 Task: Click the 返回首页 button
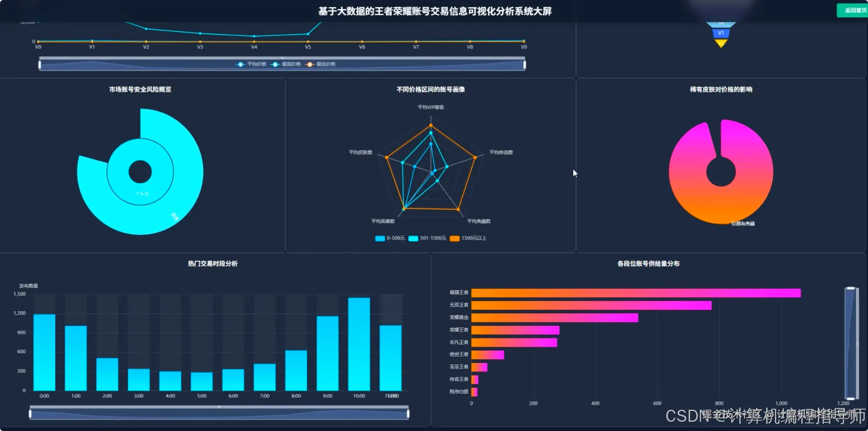click(x=853, y=10)
